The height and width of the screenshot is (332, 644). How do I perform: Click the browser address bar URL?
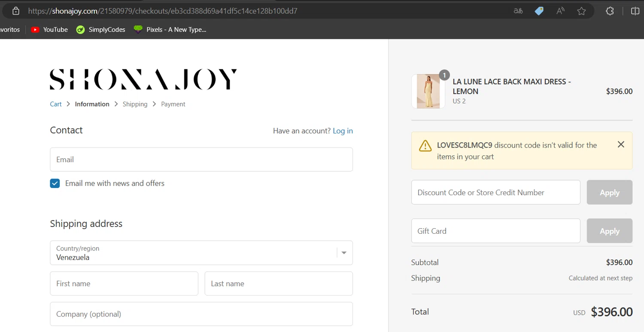point(163,11)
